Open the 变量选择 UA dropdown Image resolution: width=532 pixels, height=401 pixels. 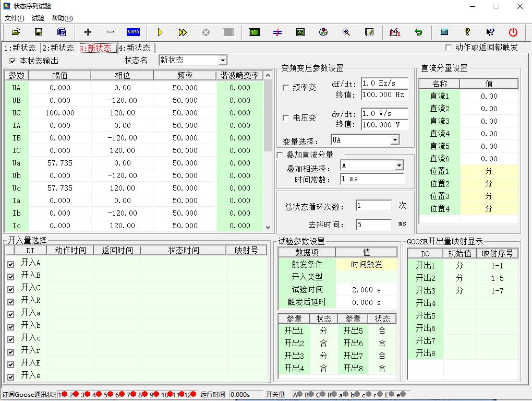(395, 140)
